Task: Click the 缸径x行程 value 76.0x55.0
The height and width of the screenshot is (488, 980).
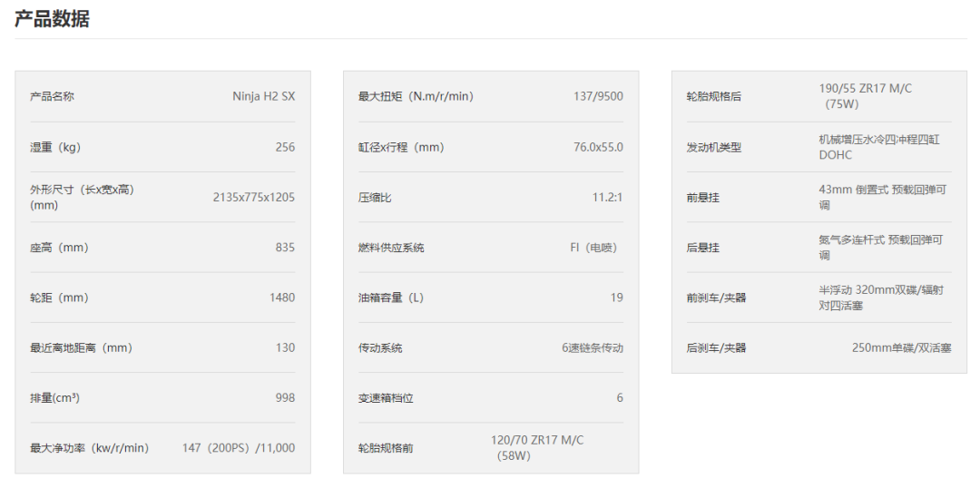Action: pyautogui.click(x=598, y=147)
